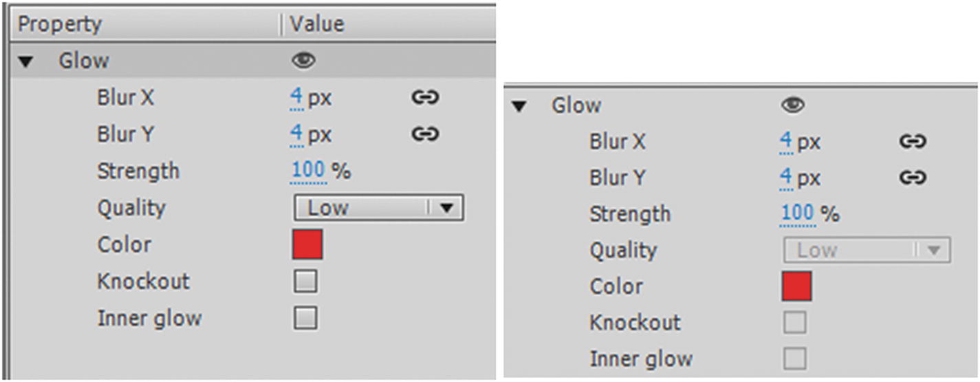The width and height of the screenshot is (980, 382).
Task: Enable the Knockout checkbox in left panel
Action: click(x=305, y=282)
